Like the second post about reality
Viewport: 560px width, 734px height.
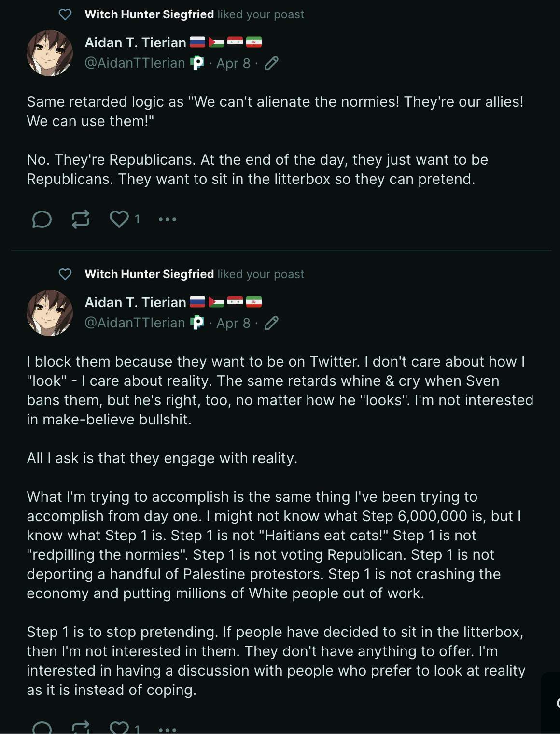(x=119, y=728)
